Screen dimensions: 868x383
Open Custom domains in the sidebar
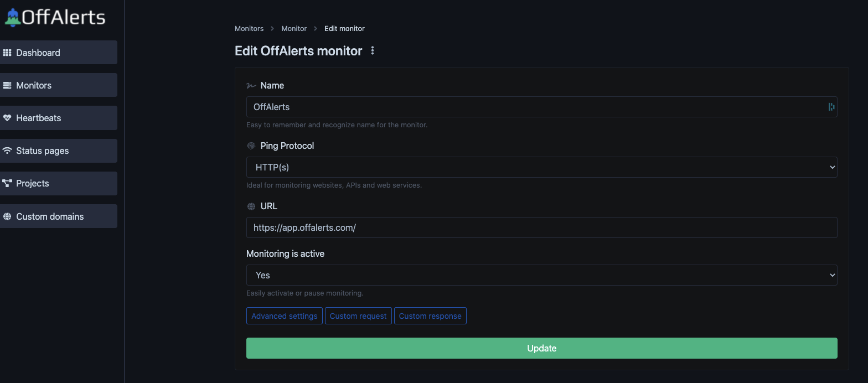pyautogui.click(x=58, y=216)
